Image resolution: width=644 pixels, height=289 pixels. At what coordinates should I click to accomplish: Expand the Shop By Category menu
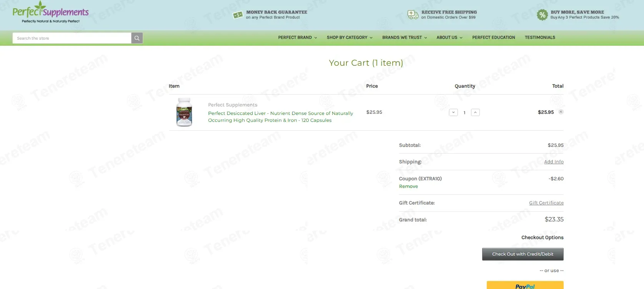point(349,38)
